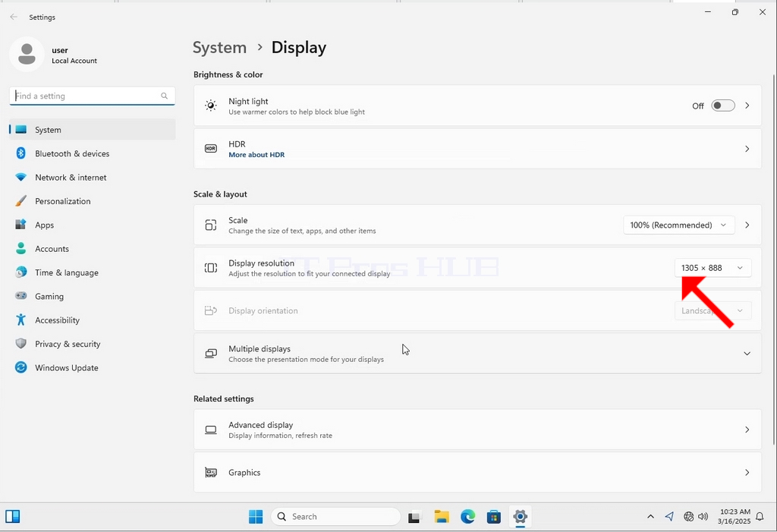Click the location arrow tray icon

coord(669,517)
